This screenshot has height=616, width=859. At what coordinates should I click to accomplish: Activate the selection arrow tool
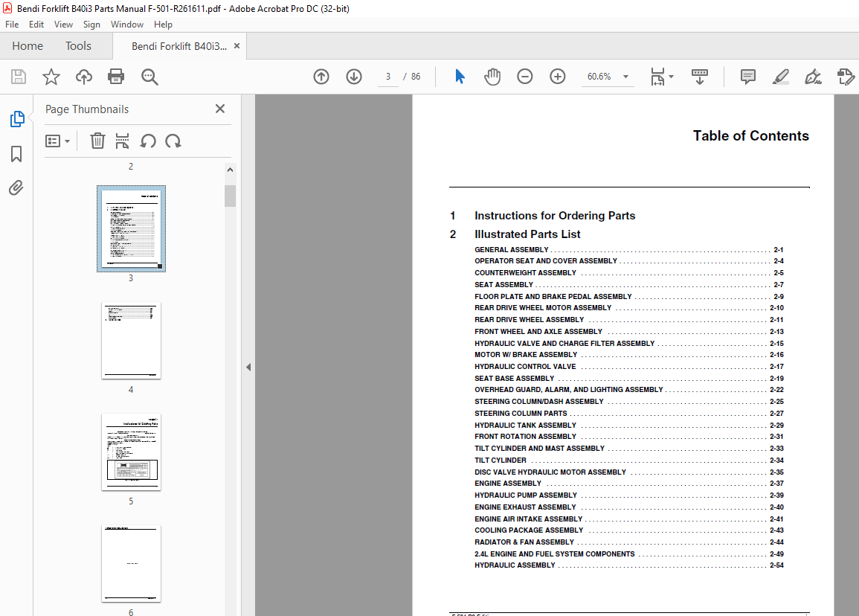[460, 77]
